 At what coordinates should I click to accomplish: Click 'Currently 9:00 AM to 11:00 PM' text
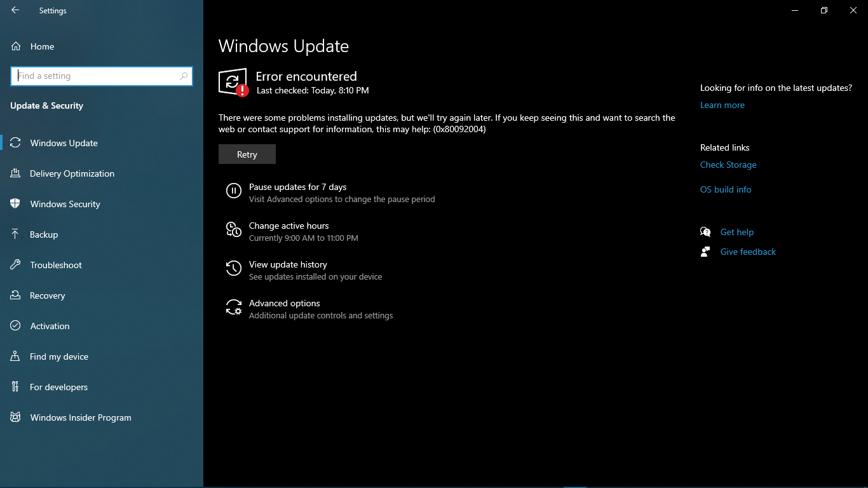coord(304,238)
